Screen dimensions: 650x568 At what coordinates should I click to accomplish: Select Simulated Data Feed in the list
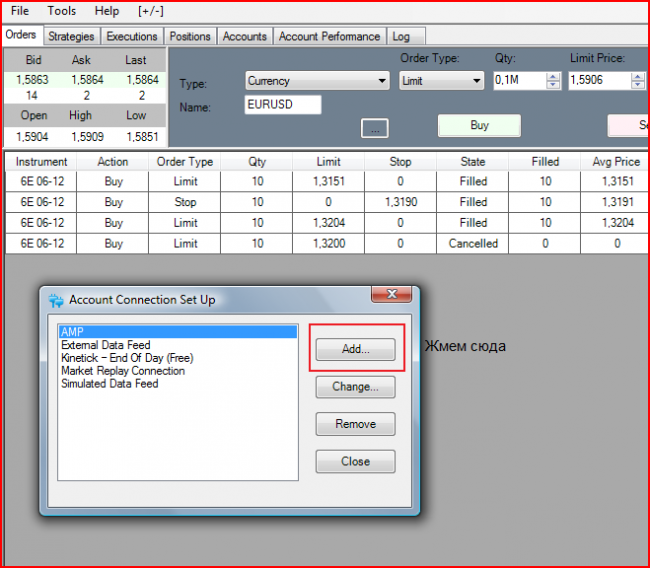click(x=109, y=384)
